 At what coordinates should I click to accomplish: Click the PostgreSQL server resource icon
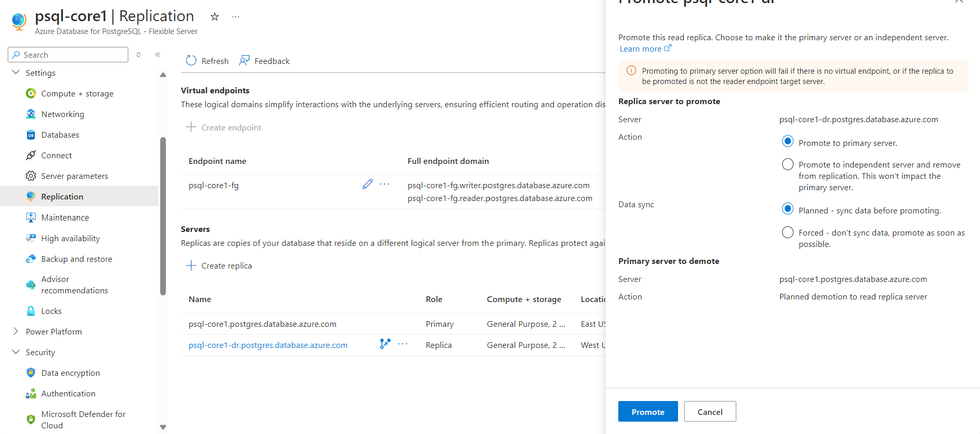click(x=19, y=21)
